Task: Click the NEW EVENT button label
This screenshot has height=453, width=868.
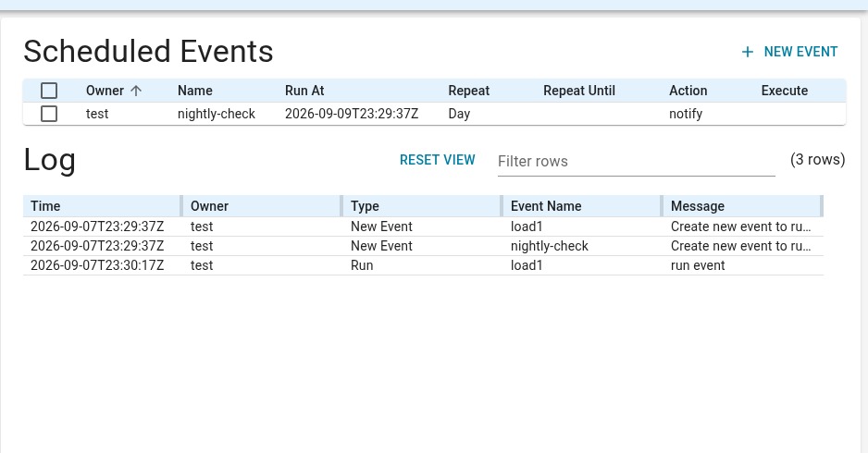Action: point(800,52)
